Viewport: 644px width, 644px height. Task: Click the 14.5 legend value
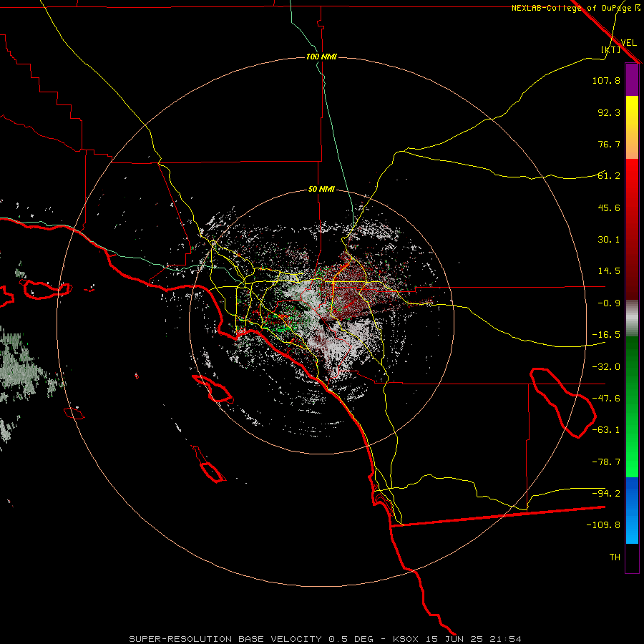[609, 271]
